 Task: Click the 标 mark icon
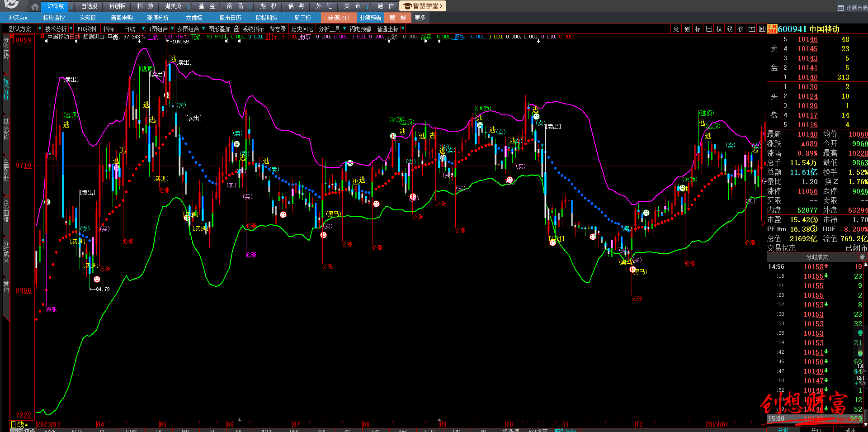click(698, 29)
